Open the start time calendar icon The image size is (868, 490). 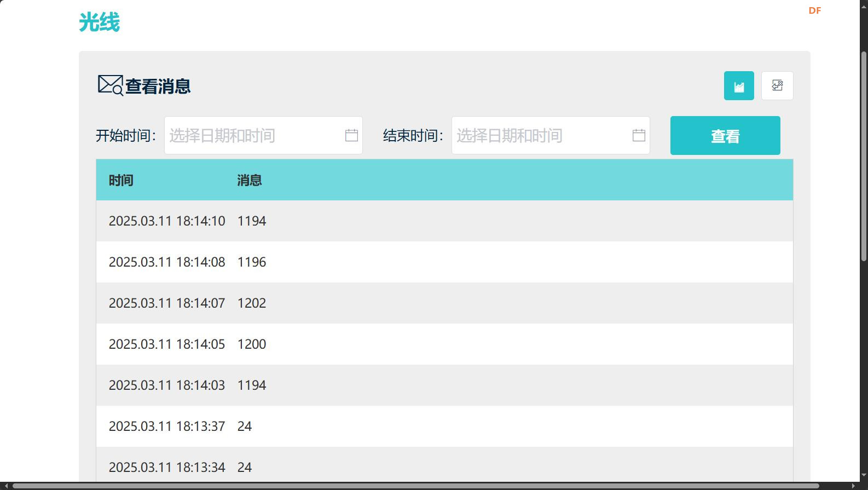(x=351, y=135)
